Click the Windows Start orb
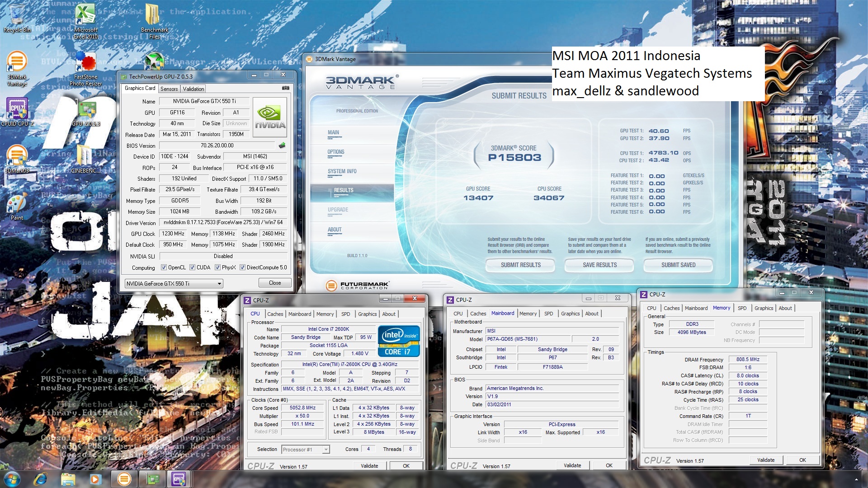 click(12, 479)
